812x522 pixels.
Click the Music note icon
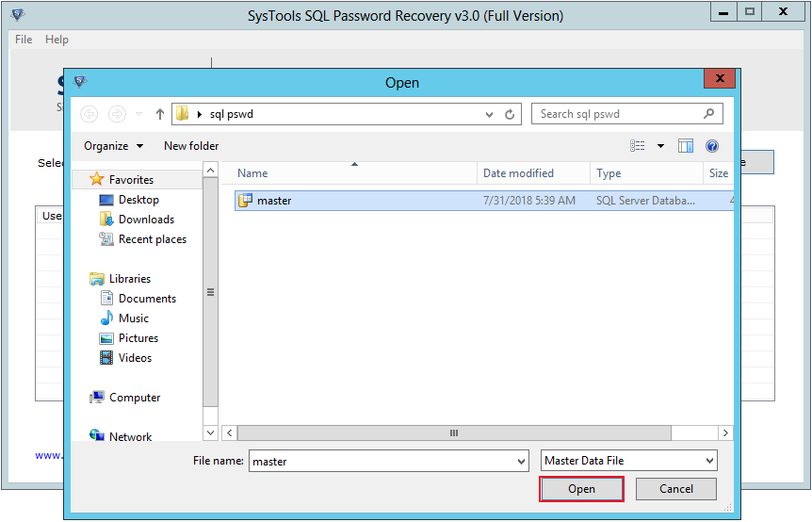coord(106,318)
